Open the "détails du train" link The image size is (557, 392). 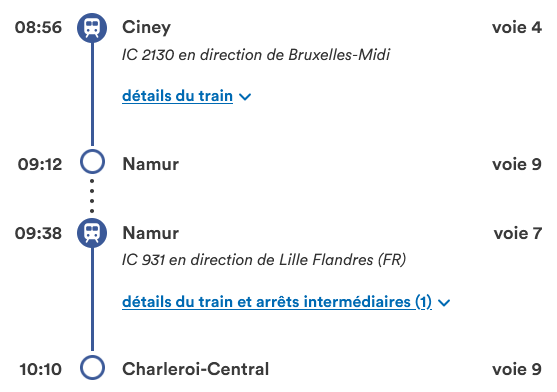(177, 96)
